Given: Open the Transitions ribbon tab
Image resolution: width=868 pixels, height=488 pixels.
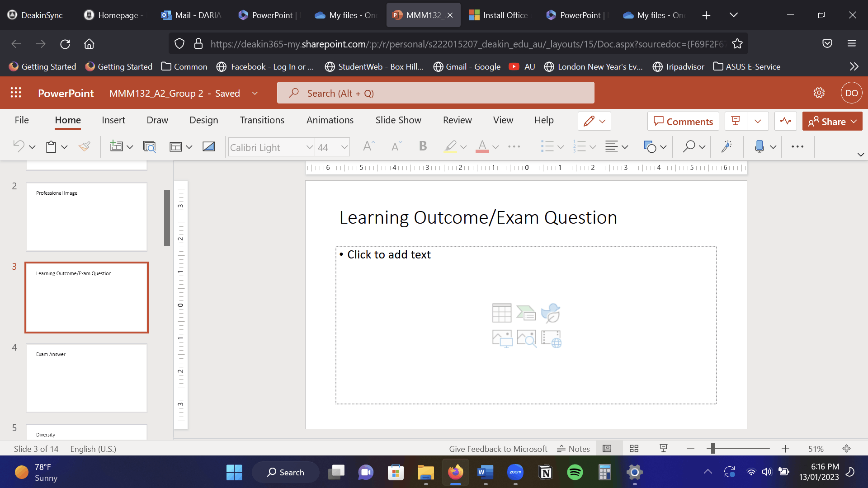Looking at the screenshot, I should 262,120.
